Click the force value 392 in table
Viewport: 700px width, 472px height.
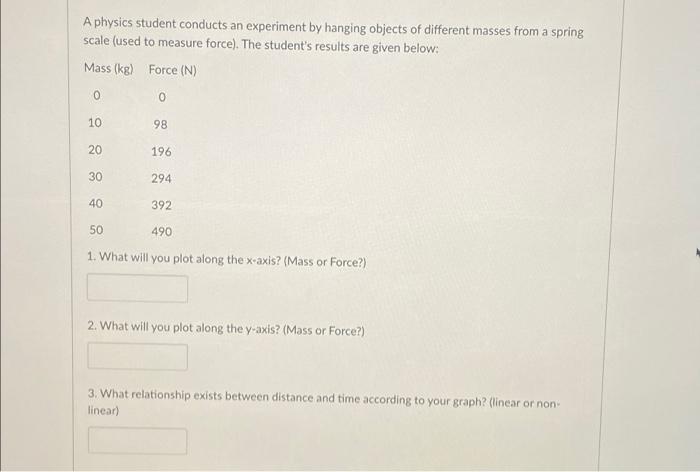click(161, 205)
